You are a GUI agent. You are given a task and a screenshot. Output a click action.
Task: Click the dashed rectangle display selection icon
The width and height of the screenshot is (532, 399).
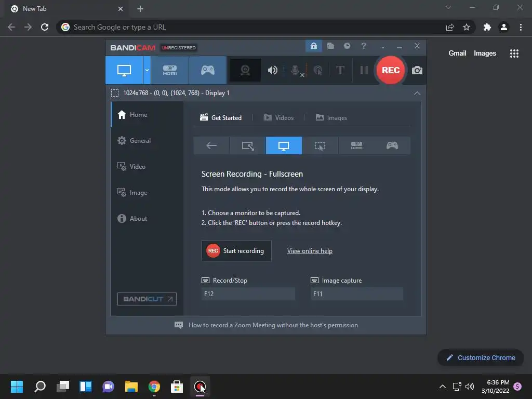tap(115, 93)
